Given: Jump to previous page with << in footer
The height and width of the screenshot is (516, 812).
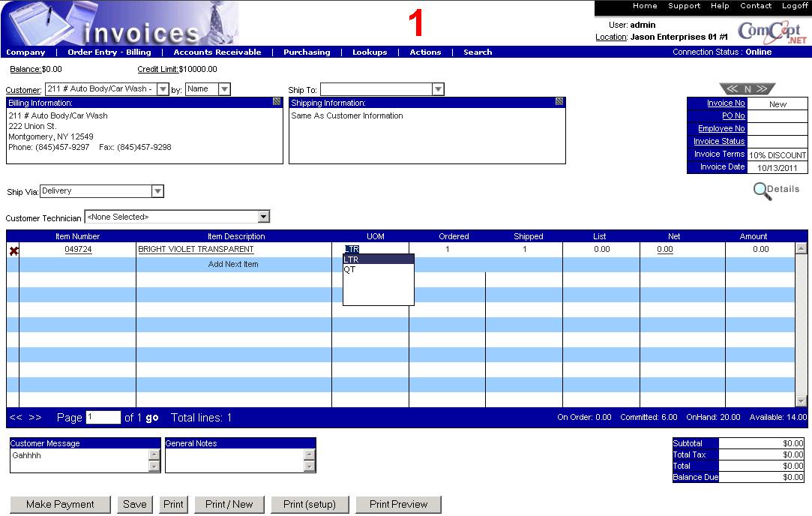Looking at the screenshot, I should (16, 418).
